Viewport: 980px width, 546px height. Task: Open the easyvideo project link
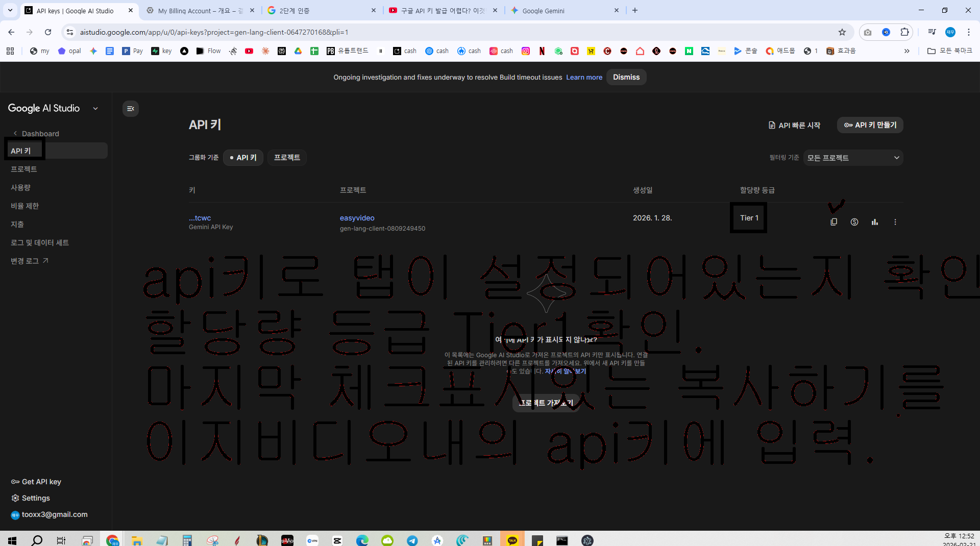(x=357, y=218)
